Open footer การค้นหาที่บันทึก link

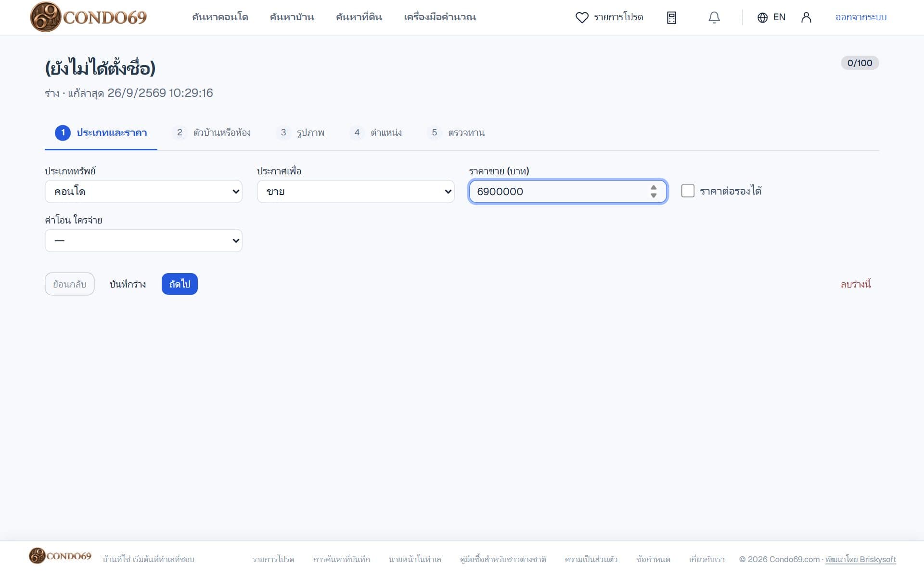coord(341,559)
